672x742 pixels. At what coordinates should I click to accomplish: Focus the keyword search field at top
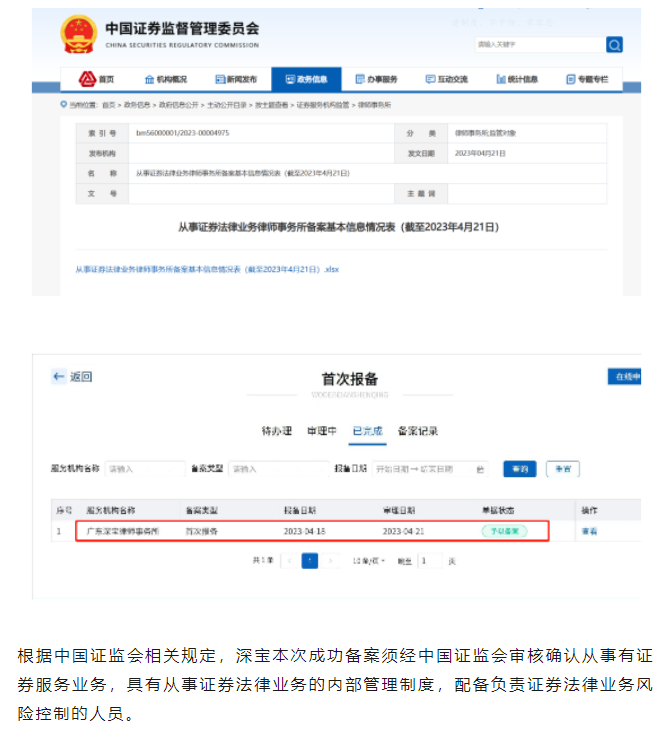[x=540, y=44]
